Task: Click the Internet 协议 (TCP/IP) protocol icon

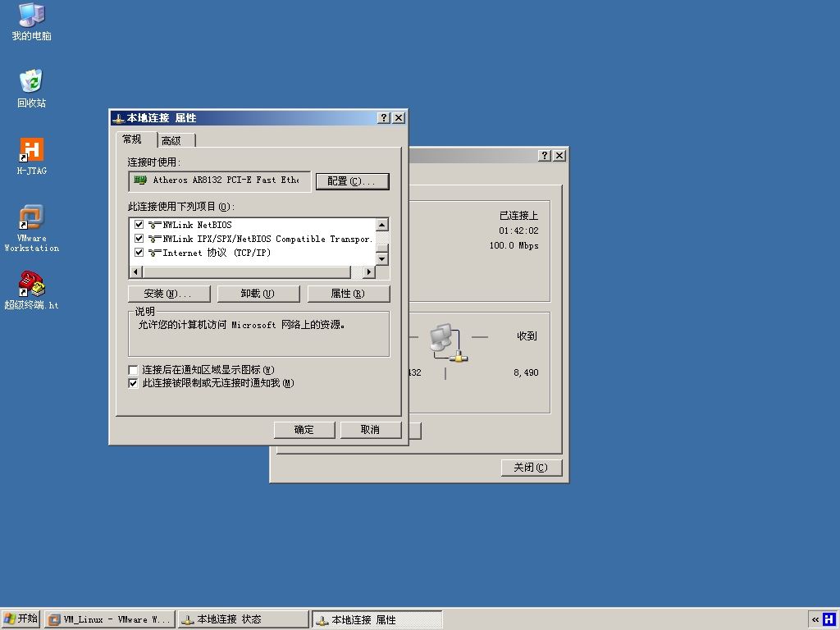Action: click(x=155, y=253)
